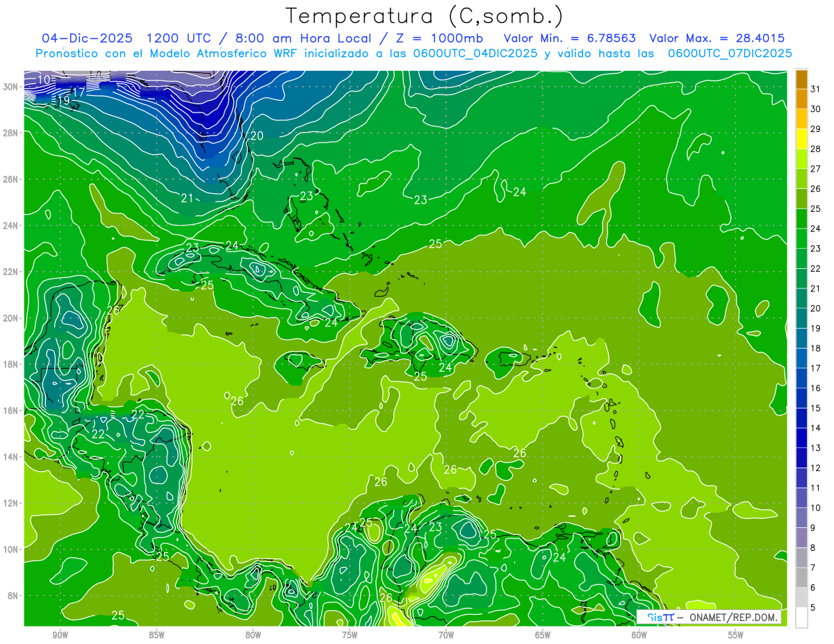Click the "65W" longitude axis label
Image resolution: width=834 pixels, height=644 pixels.
[542, 635]
